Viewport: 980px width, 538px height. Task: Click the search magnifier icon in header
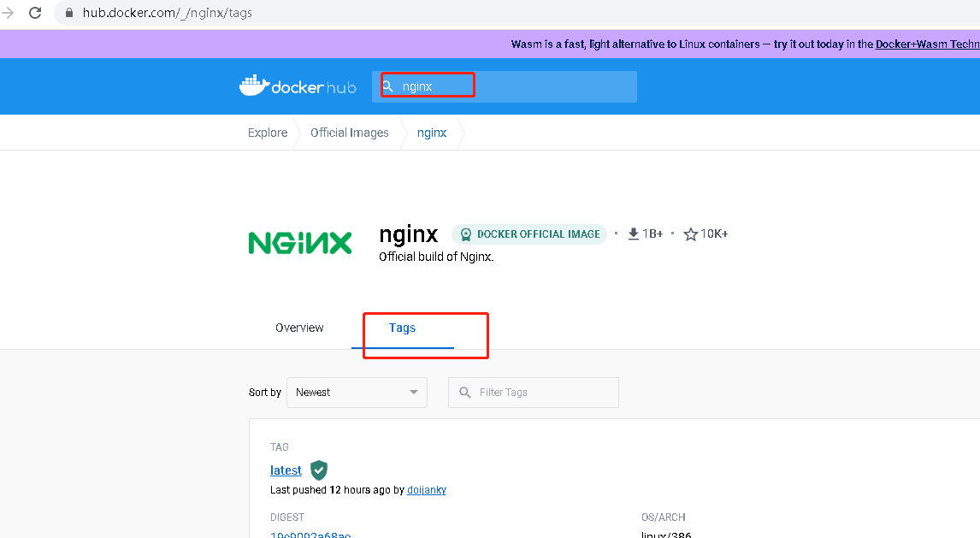(x=388, y=86)
